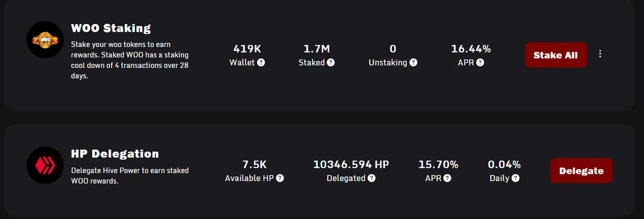
Task: Click the help icon next to Unstaking
Action: point(413,63)
